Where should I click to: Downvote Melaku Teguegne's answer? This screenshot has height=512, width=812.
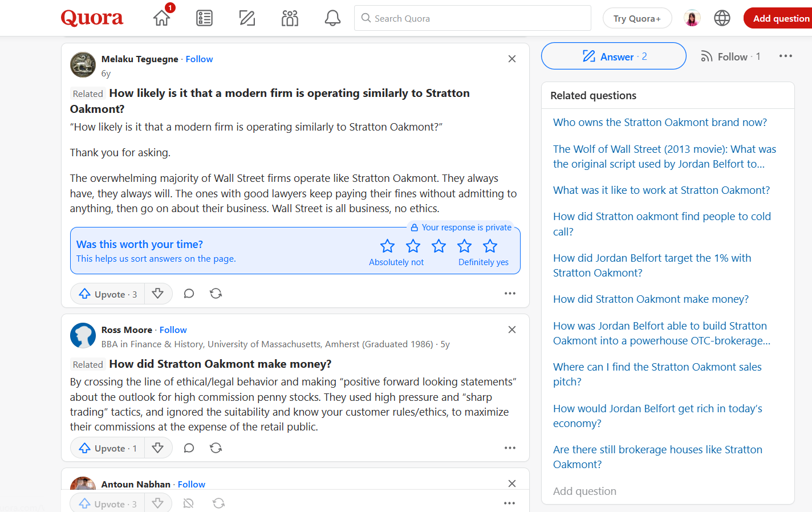(x=158, y=294)
